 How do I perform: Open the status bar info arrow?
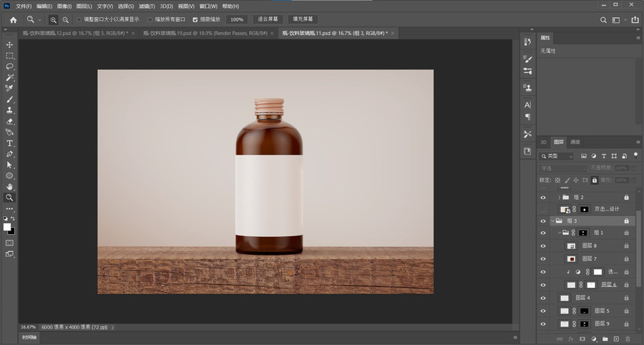tap(112, 327)
